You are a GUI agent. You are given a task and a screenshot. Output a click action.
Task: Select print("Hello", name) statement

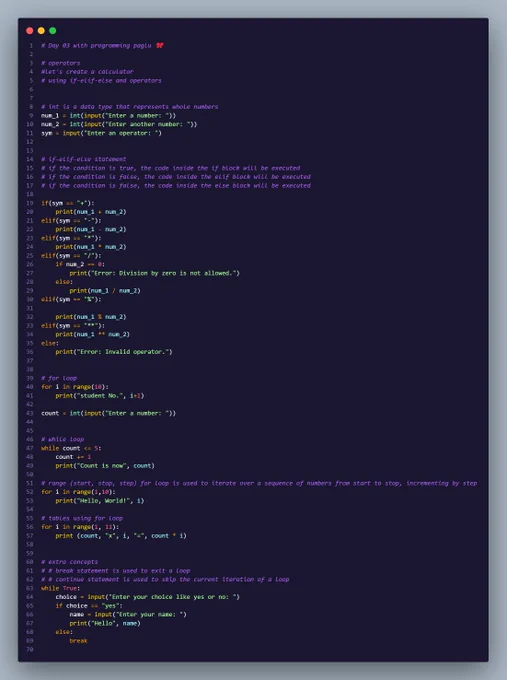[105, 623]
